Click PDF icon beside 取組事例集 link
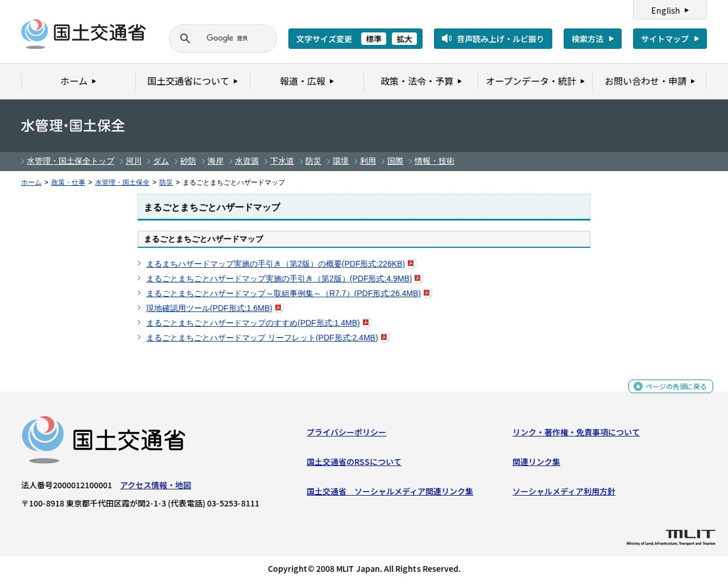728x586 pixels. click(427, 293)
